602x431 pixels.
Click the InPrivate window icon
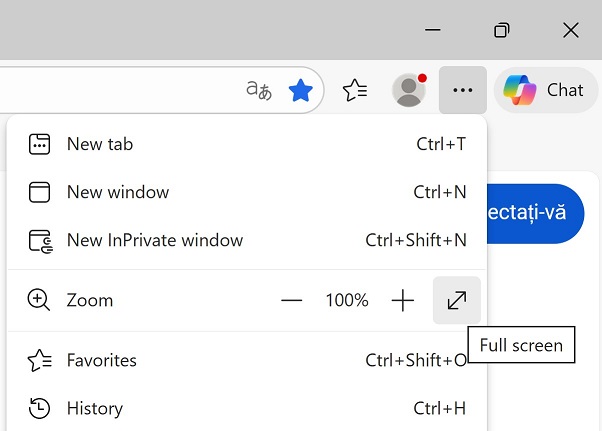(39, 240)
